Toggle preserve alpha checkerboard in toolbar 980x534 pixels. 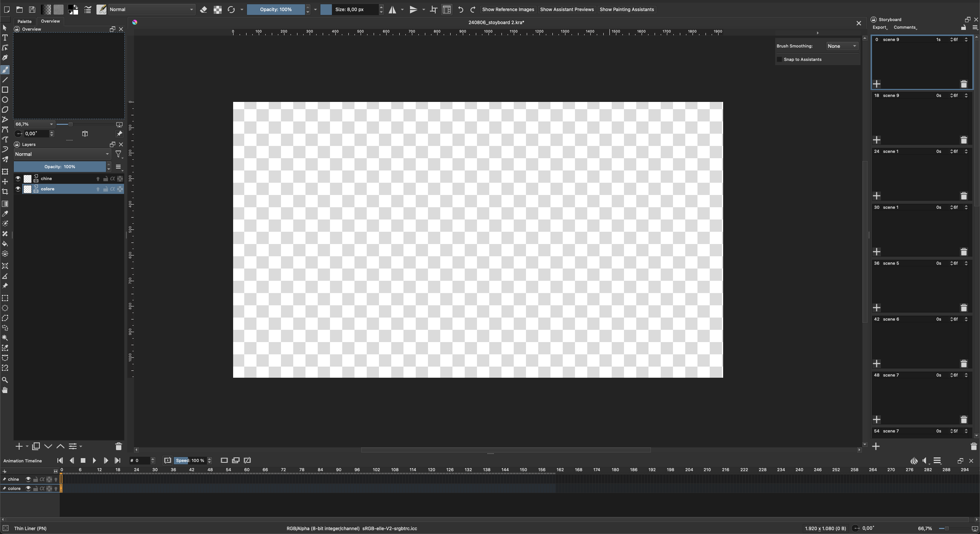tap(217, 10)
